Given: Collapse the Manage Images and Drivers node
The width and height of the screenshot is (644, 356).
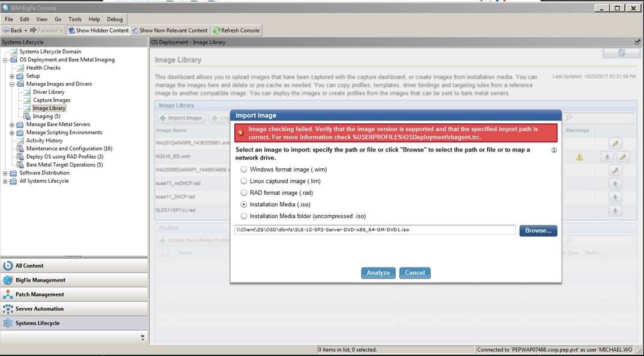Looking at the screenshot, I should point(12,84).
